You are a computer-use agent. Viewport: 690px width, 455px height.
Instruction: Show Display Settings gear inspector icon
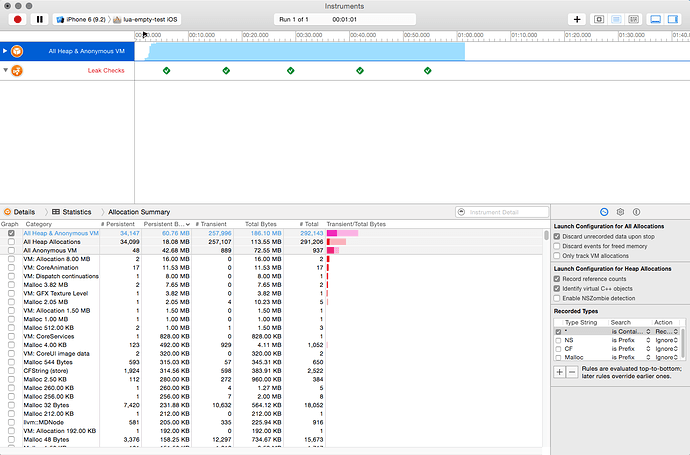(x=620, y=212)
